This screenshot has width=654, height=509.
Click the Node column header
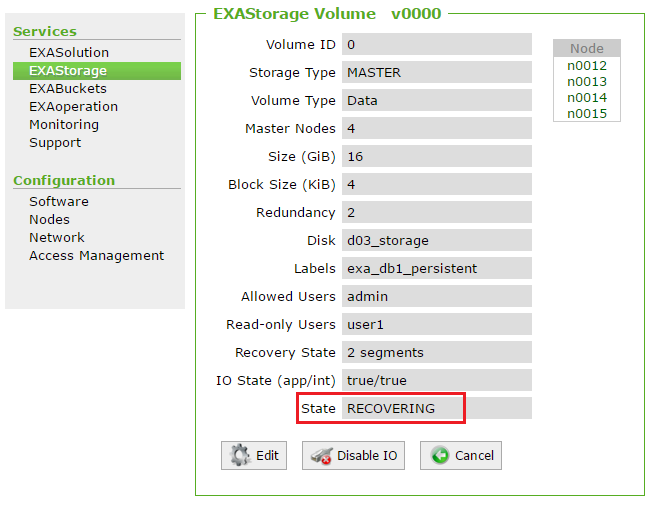pyautogui.click(x=587, y=48)
